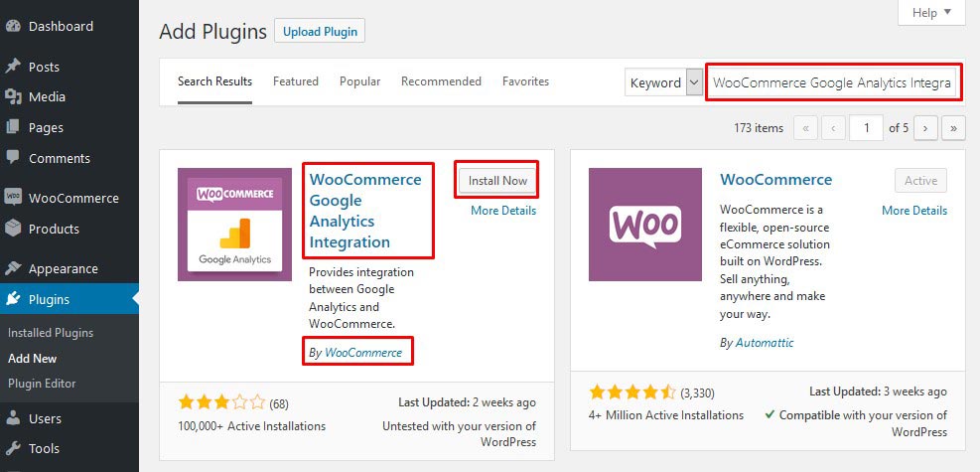
Task: Click 'Last Updated: 2 weeks ago' text
Action: click(467, 402)
